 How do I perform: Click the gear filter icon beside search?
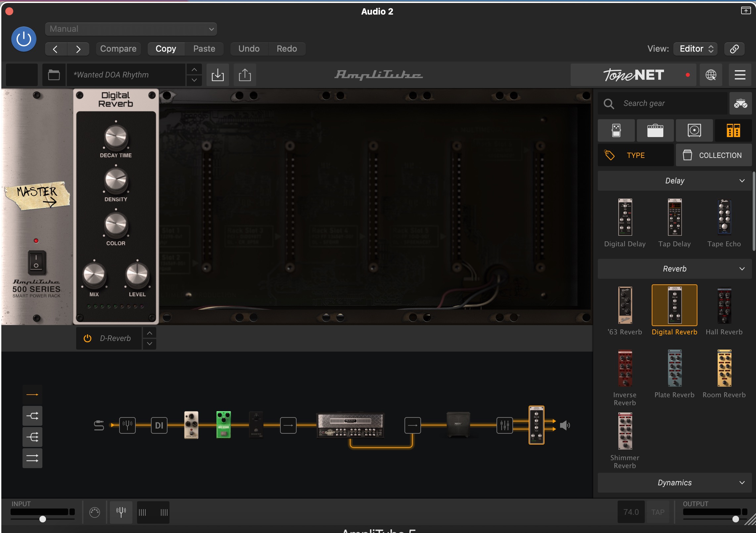pos(740,104)
